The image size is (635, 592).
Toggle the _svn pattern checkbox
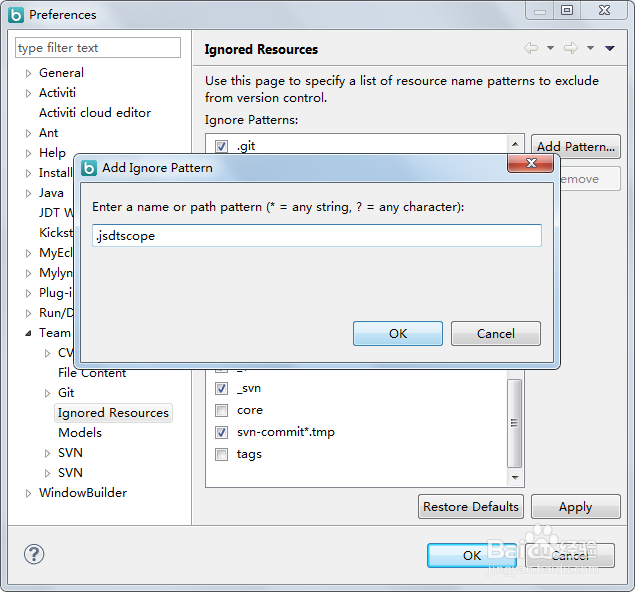point(221,388)
